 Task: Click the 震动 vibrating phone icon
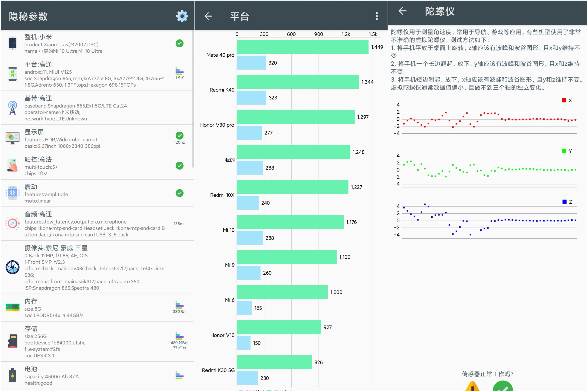[x=12, y=193]
